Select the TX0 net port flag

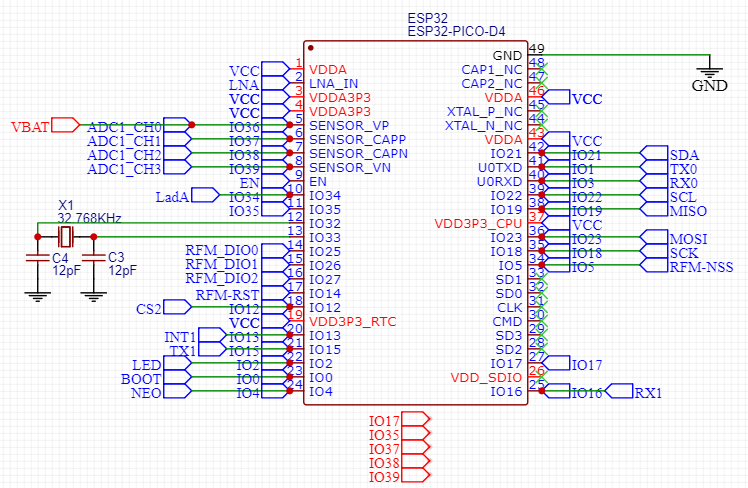654,167
